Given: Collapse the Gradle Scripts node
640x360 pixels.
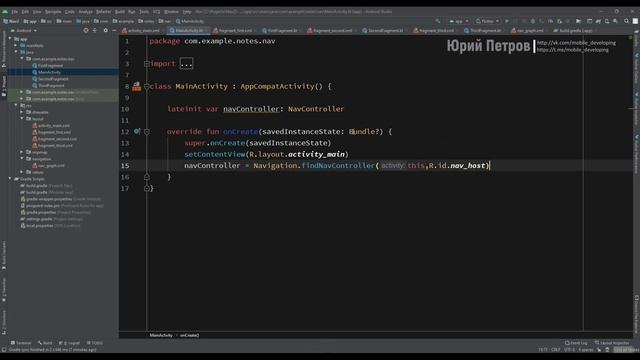Looking at the screenshot, I should click(x=10, y=178).
